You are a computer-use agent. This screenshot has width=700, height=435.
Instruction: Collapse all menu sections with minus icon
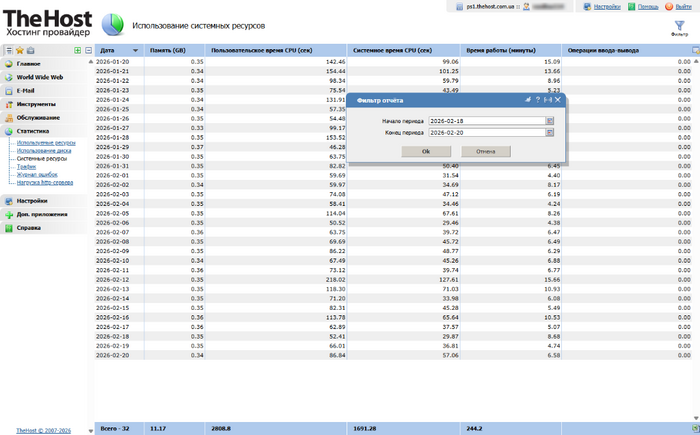pos(88,49)
